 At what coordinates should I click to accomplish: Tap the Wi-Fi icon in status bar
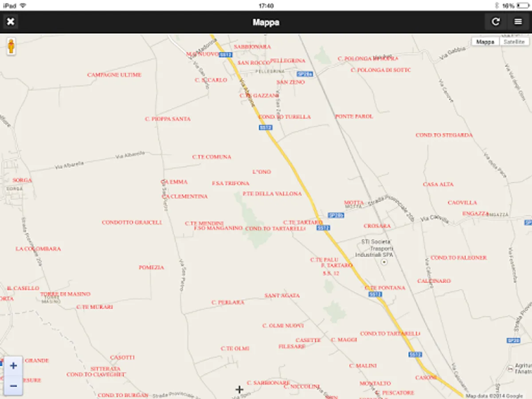click(x=23, y=6)
